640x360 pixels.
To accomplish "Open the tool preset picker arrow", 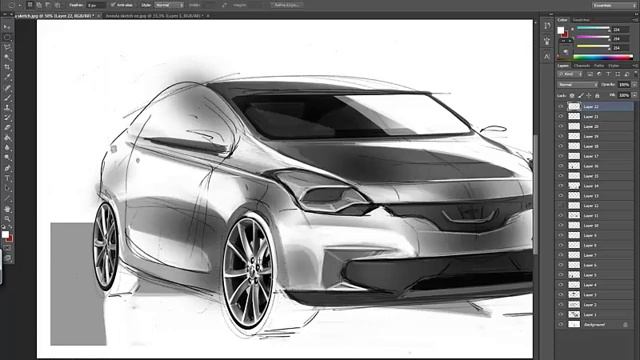I will point(20,5).
